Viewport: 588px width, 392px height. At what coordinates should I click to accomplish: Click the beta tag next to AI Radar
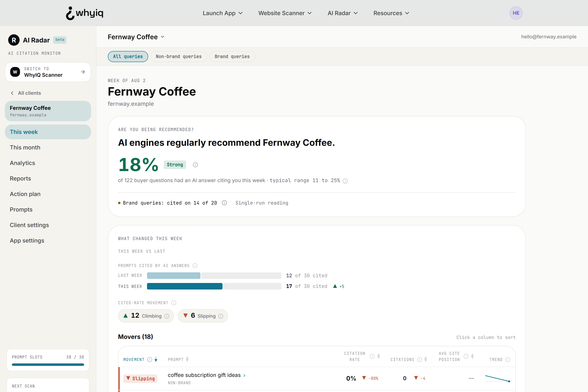coord(60,40)
